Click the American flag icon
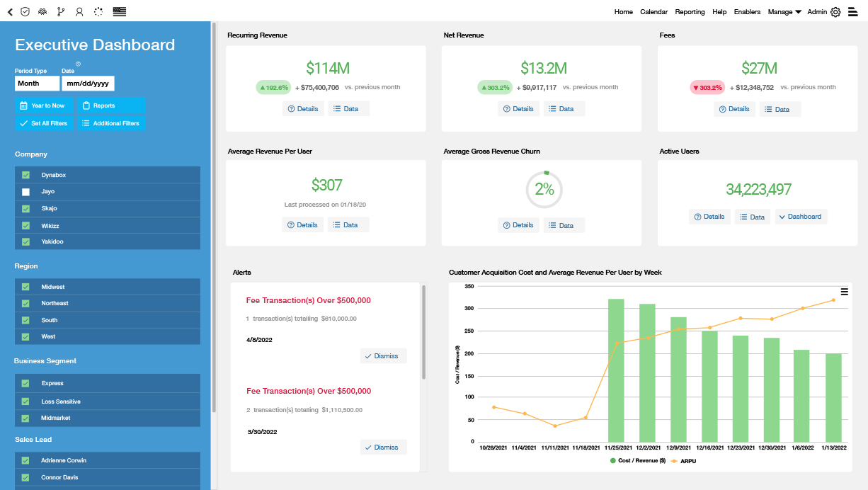Image resolution: width=868 pixels, height=490 pixels. pyautogui.click(x=119, y=12)
